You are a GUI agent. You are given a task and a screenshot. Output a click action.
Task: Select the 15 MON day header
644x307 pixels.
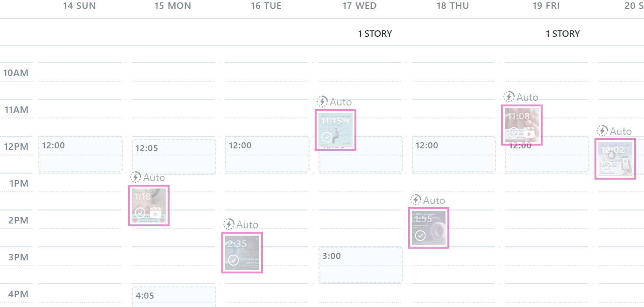point(173,6)
